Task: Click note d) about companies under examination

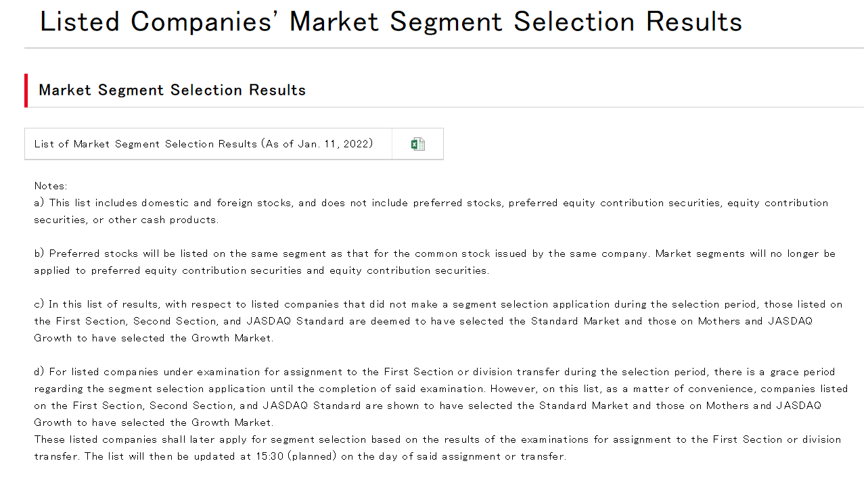Action: point(441,397)
